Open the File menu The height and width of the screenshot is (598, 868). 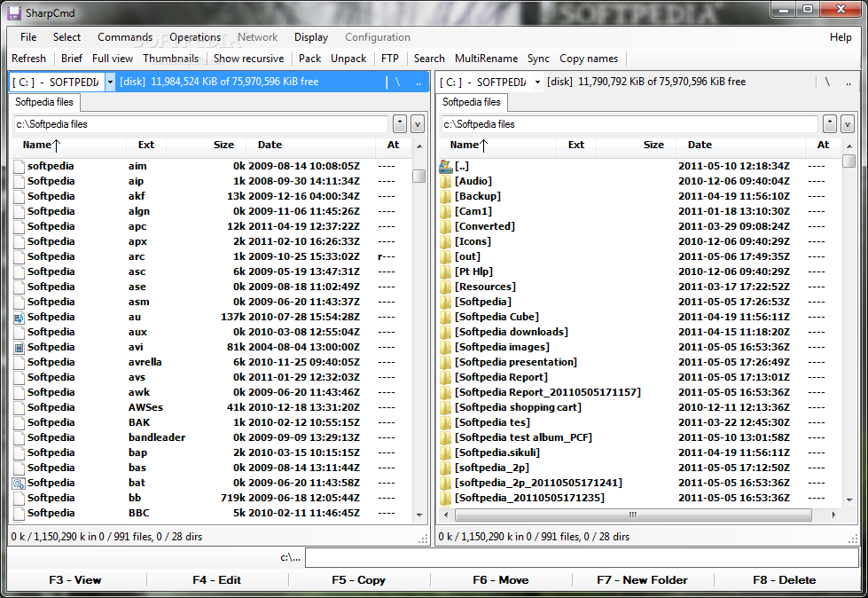28,37
